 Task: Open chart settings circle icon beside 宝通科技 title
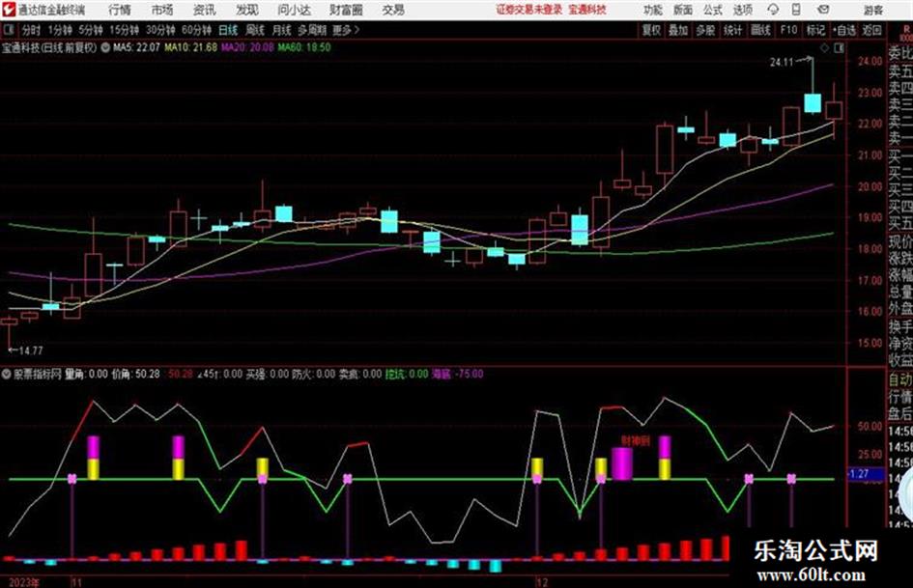(105, 47)
